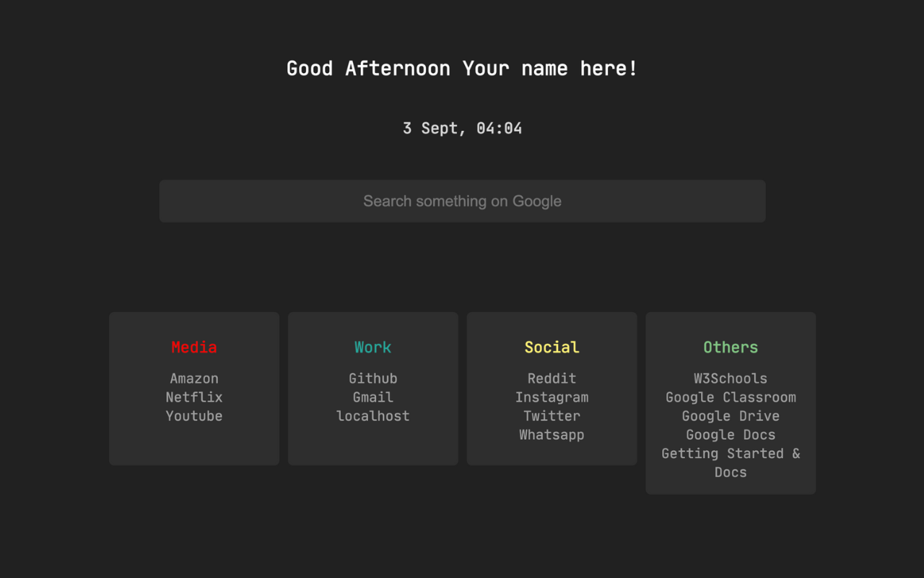Viewport: 924px width, 578px height.
Task: Open the Twitter link
Action: tap(552, 415)
